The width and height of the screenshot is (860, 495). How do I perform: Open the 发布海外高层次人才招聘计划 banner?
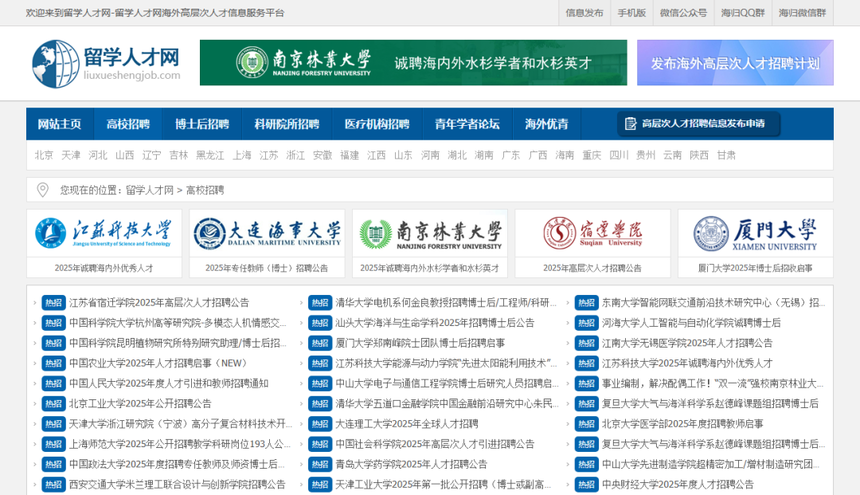point(735,62)
